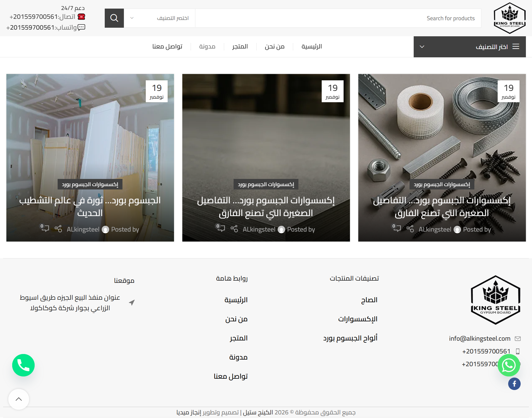The width and height of the screenshot is (532, 418).
Task: Click the scroll-to-top arrow button
Action: point(19,399)
